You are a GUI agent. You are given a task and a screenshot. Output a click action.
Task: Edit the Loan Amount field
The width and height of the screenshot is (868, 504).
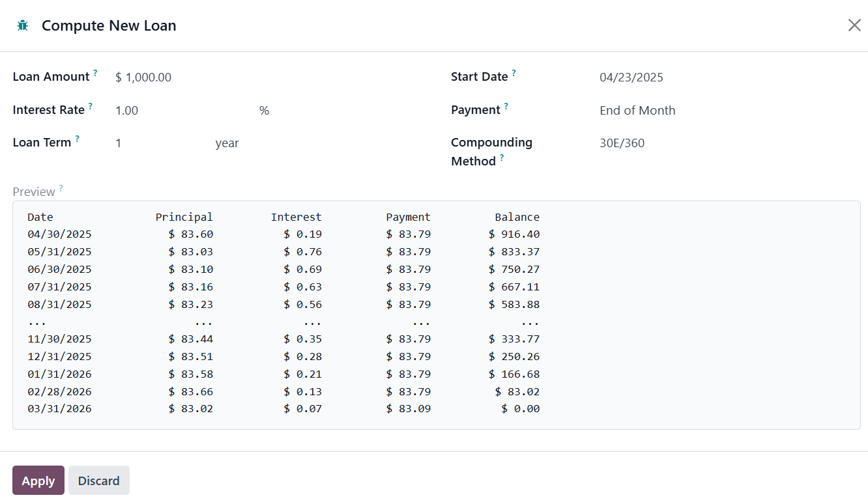click(x=261, y=77)
